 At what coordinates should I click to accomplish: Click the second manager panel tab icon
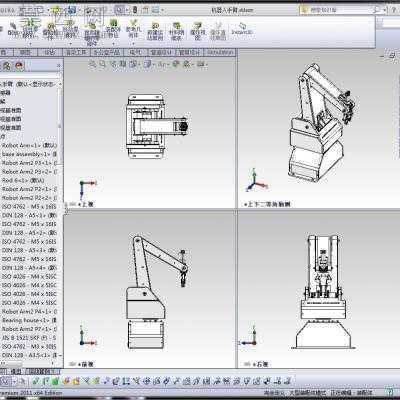click(19, 66)
